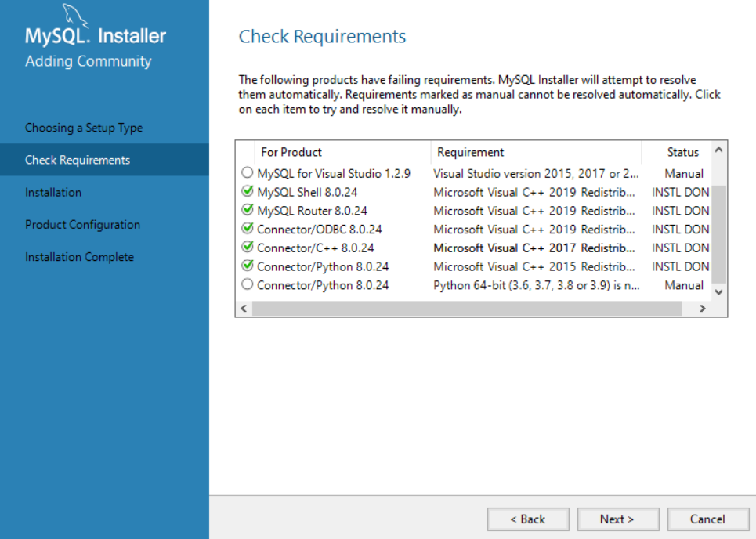Click the Python 64-bit requirement text
The height and width of the screenshot is (539, 756).
tap(537, 285)
